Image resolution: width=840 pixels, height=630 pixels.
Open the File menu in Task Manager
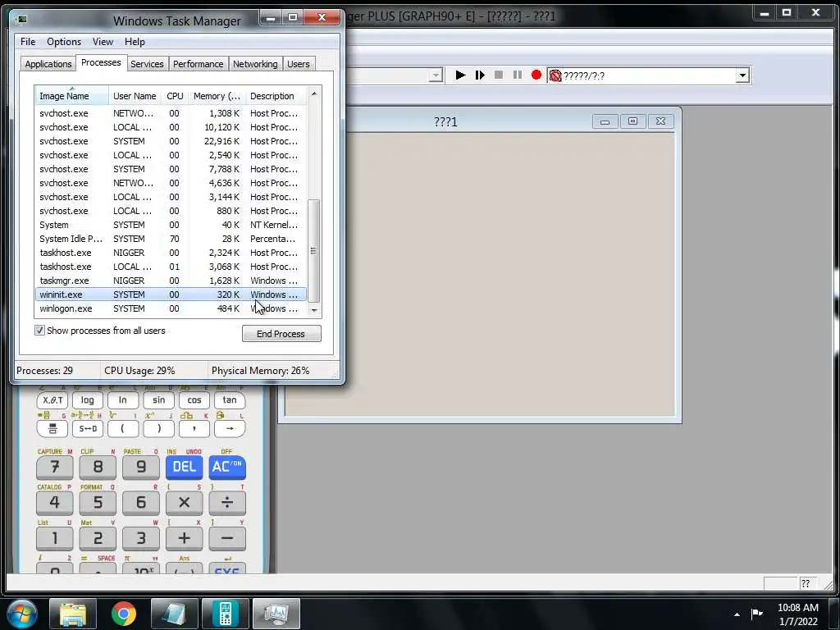point(28,42)
